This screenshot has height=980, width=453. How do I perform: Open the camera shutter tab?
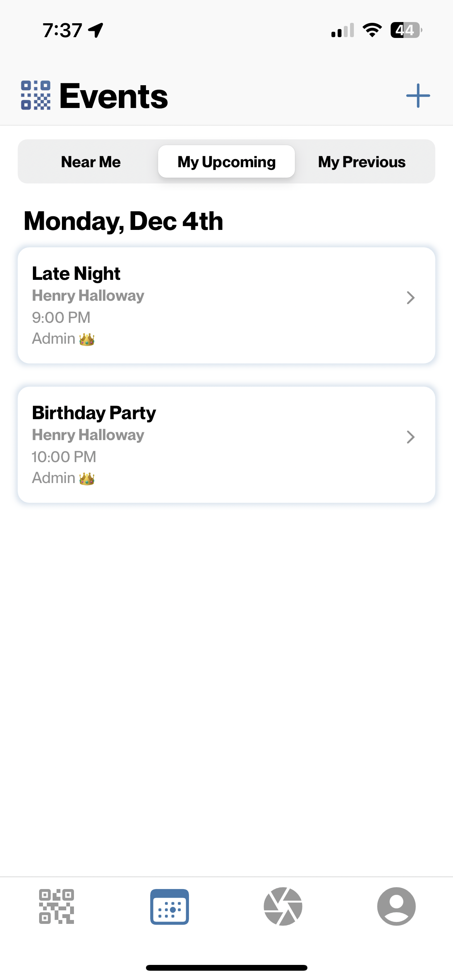point(283,906)
